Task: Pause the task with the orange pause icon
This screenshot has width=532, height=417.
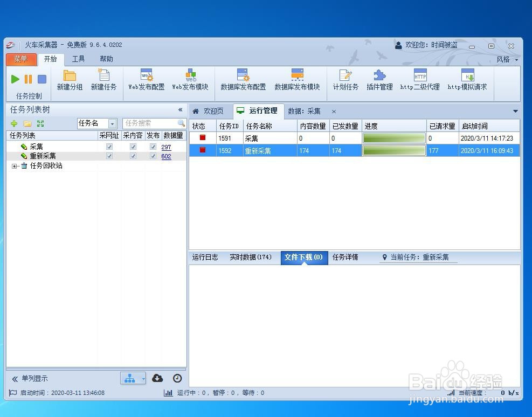Action: point(29,79)
